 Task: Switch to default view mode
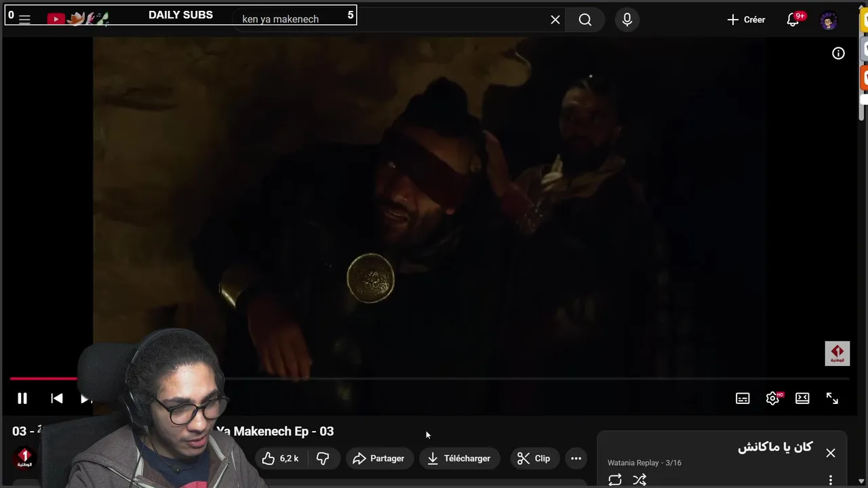tap(802, 399)
